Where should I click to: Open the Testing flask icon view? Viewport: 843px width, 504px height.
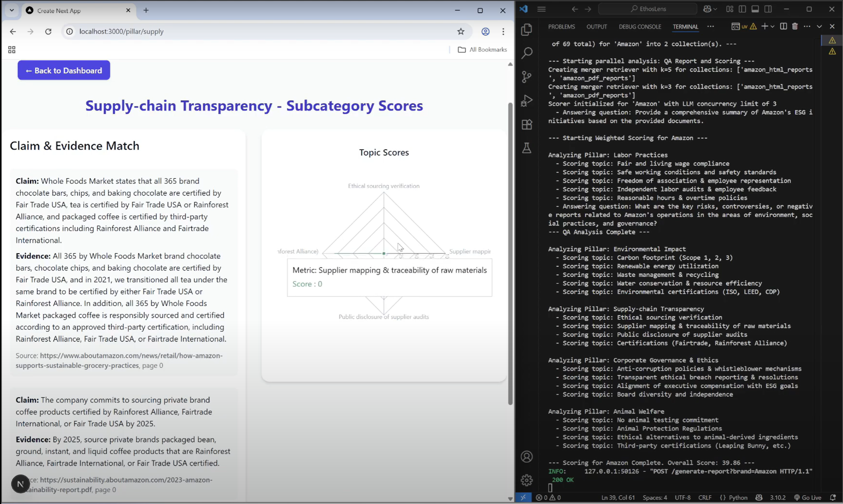click(527, 148)
